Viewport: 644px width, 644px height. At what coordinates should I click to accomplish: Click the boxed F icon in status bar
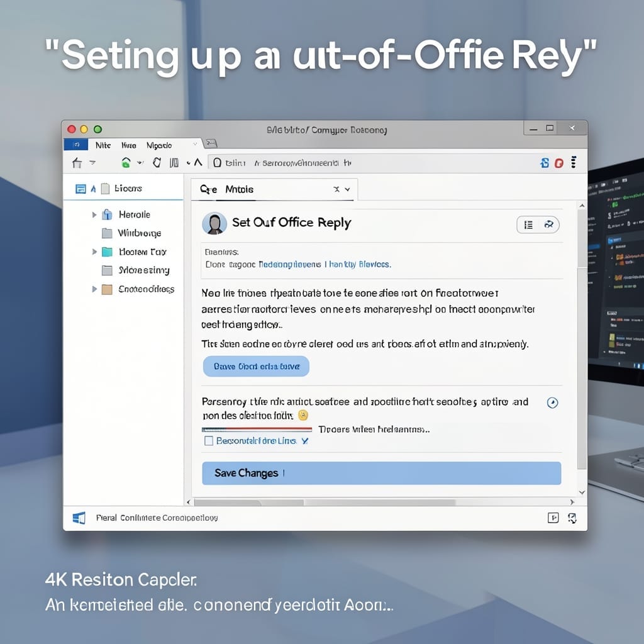pos(553,518)
